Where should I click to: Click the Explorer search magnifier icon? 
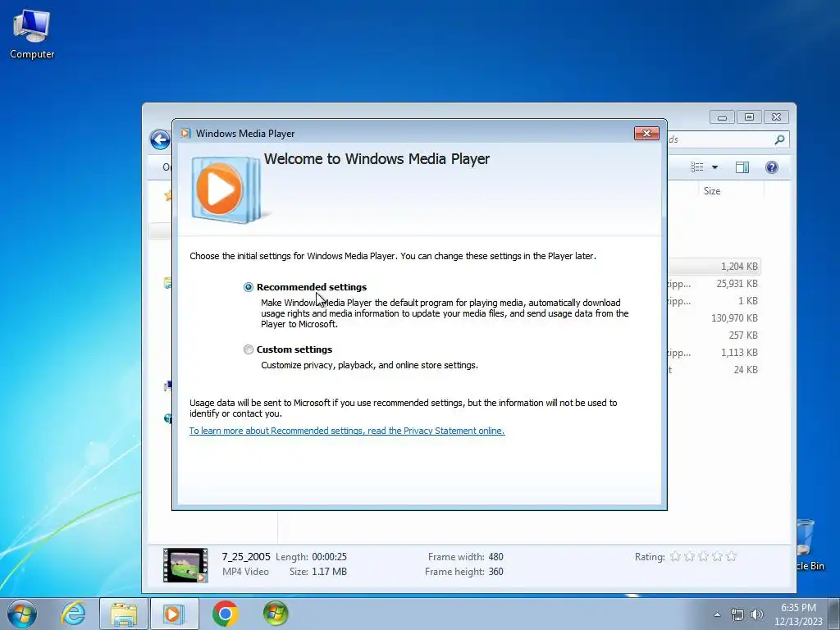[x=779, y=139]
